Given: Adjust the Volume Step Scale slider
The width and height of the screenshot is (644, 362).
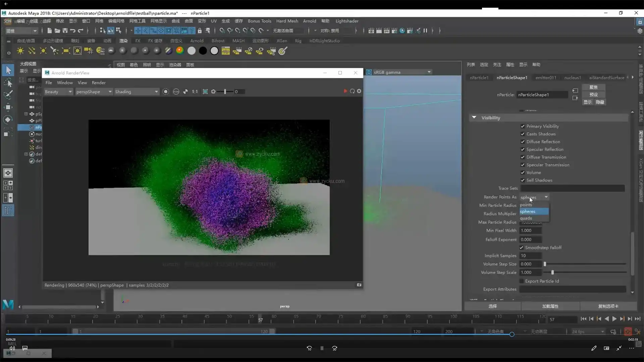Looking at the screenshot, I should 552,273.
